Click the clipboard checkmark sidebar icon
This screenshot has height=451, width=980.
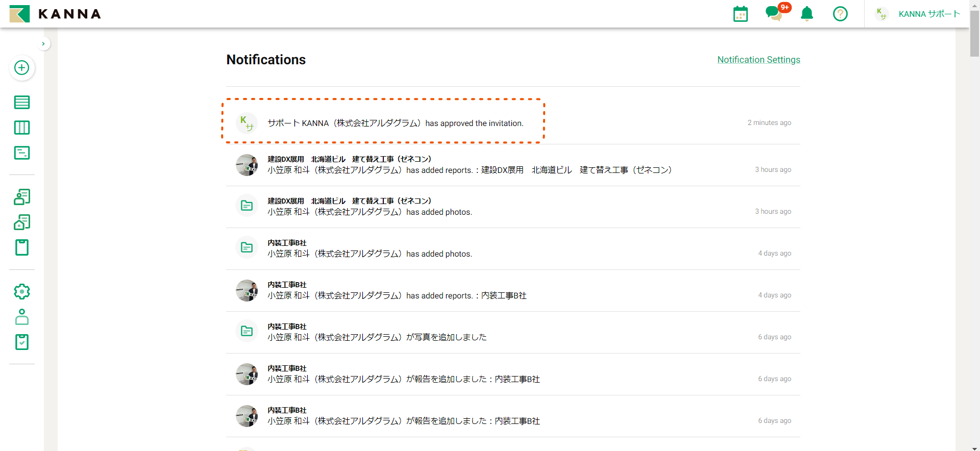click(21, 342)
